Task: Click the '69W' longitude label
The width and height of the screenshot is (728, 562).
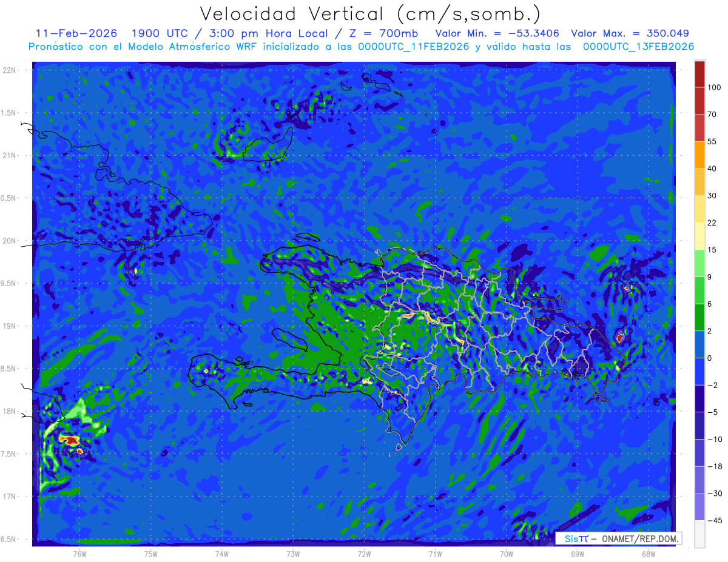Action: (577, 554)
